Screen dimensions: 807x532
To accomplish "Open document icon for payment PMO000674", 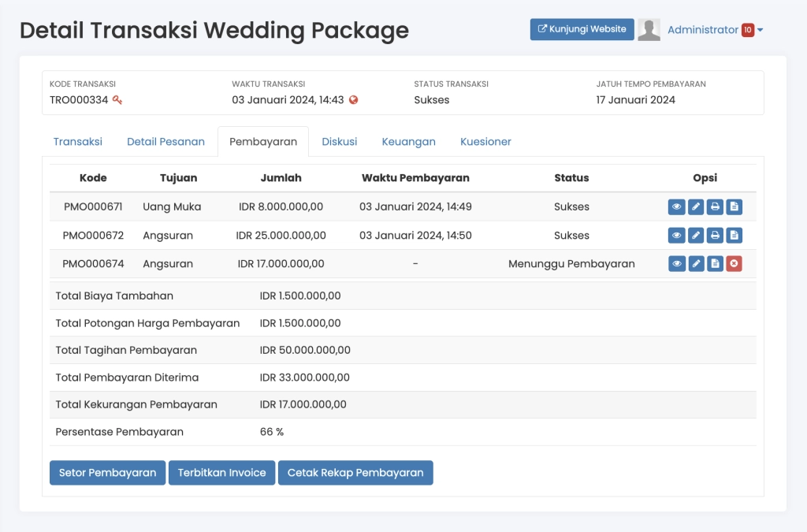I will [715, 264].
